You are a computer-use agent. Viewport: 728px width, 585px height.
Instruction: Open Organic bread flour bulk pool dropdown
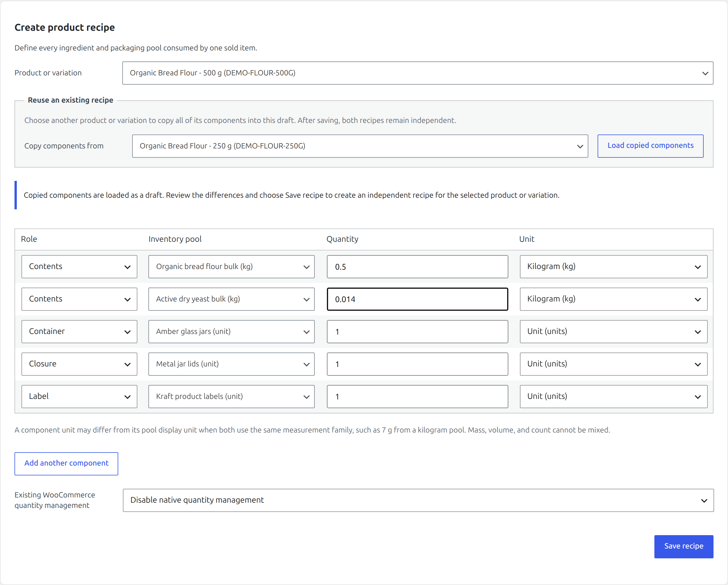(x=231, y=266)
